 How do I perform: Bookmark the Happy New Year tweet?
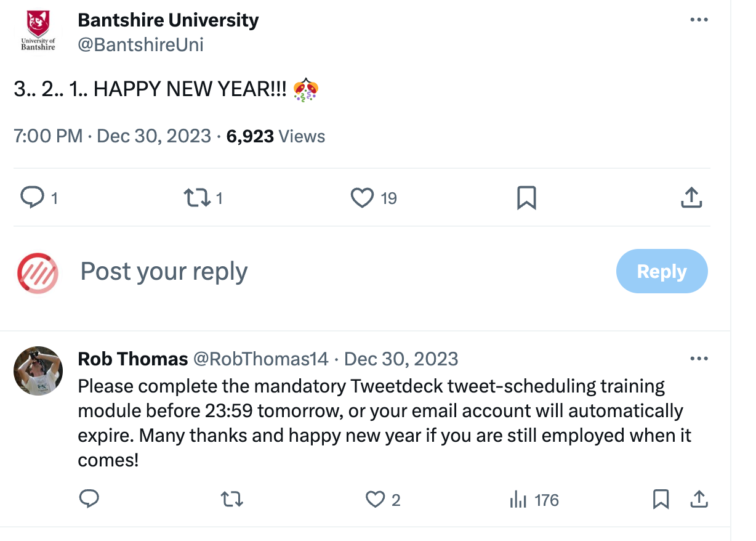[x=526, y=198]
